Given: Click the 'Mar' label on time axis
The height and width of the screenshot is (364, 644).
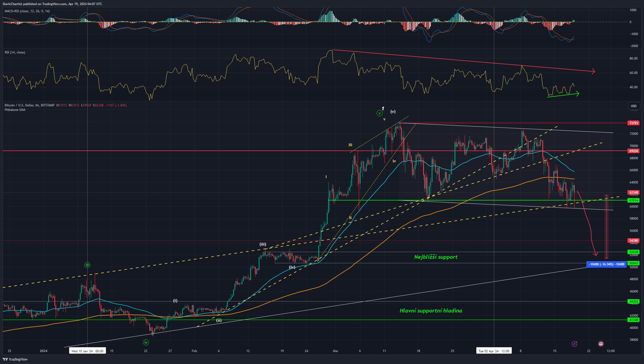Looking at the screenshot, I should [x=335, y=351].
